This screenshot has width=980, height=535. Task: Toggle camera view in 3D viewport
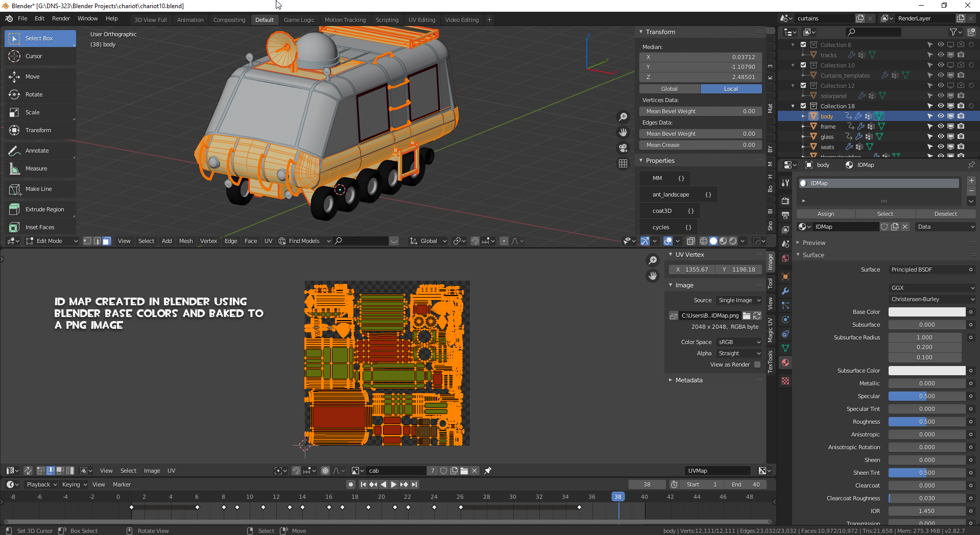pos(623,148)
